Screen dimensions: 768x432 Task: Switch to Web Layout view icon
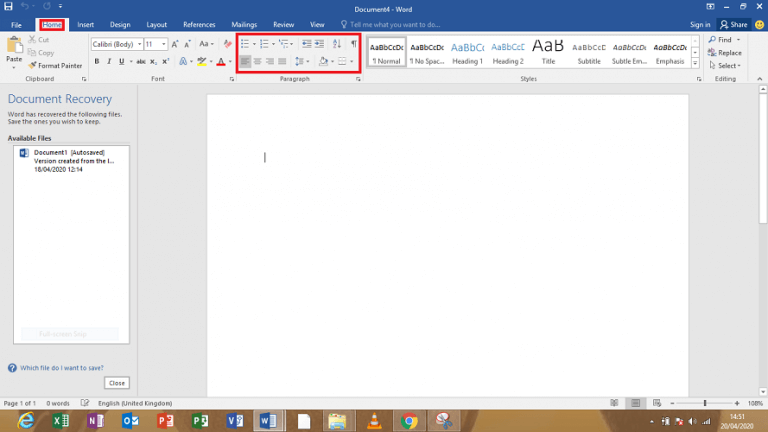[657, 403]
